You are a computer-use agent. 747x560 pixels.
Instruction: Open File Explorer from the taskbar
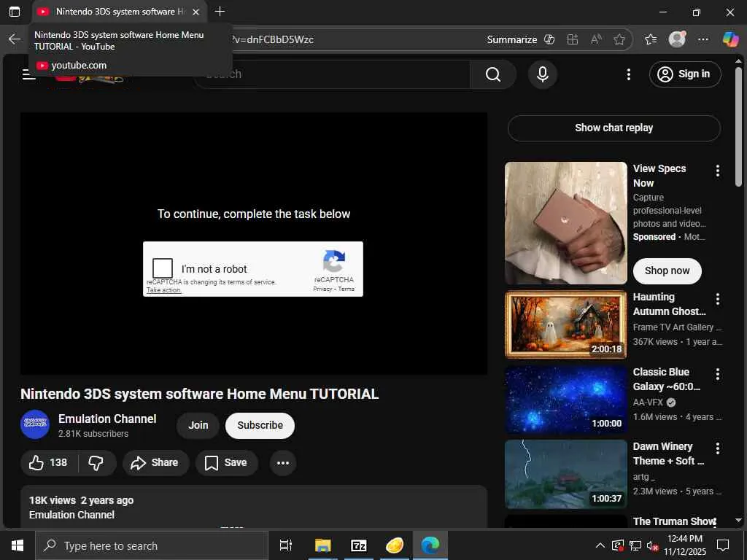(322, 545)
